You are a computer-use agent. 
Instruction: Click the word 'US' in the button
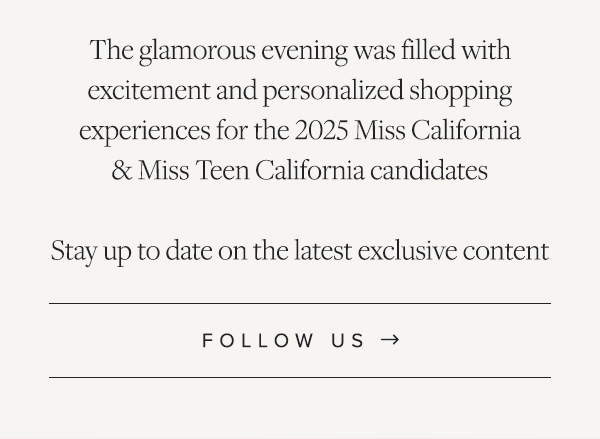(348, 340)
